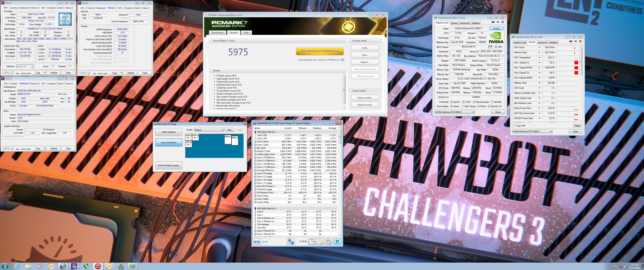This screenshot has height=270, width=644.
Task: Open Windows Media Player taskbar icon
Action: 40,266
